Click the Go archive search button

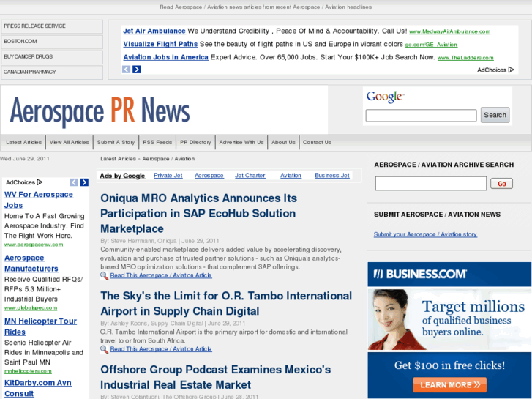(501, 184)
